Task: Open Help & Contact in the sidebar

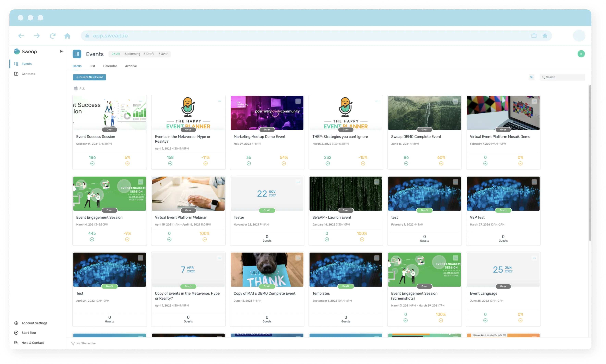Action: click(x=32, y=343)
